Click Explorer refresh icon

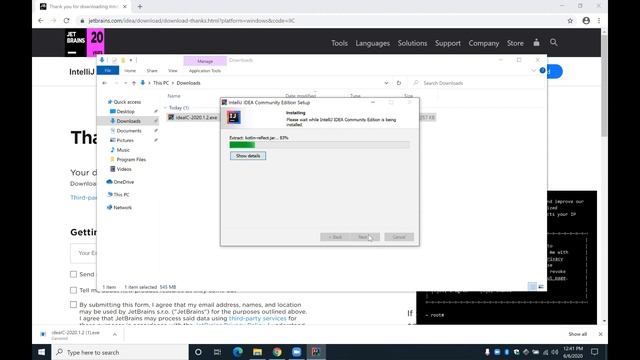coord(399,83)
